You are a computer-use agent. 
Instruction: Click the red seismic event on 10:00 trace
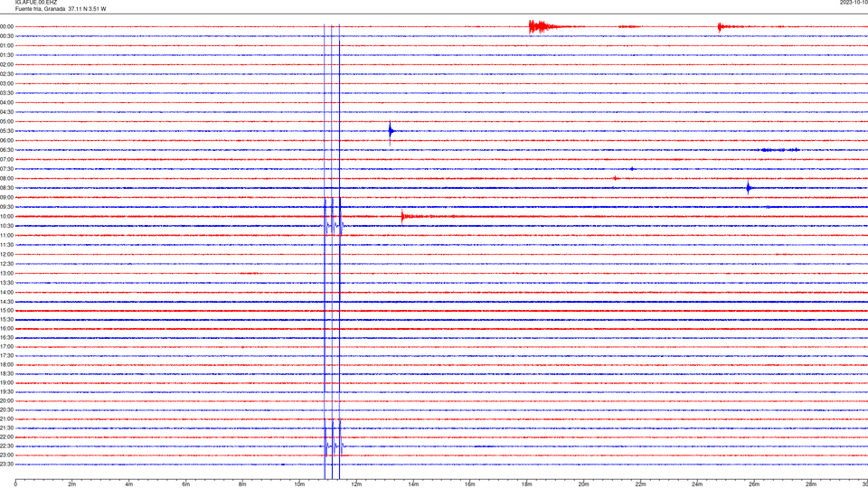point(412,216)
